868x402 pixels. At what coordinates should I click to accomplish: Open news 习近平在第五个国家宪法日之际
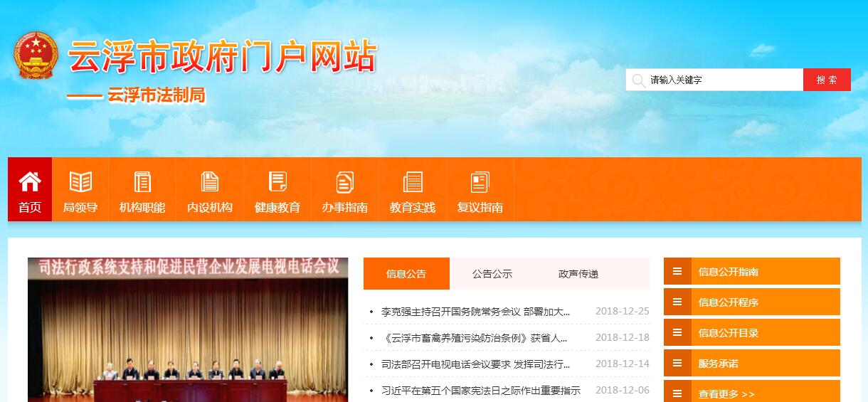pyautogui.click(x=481, y=390)
